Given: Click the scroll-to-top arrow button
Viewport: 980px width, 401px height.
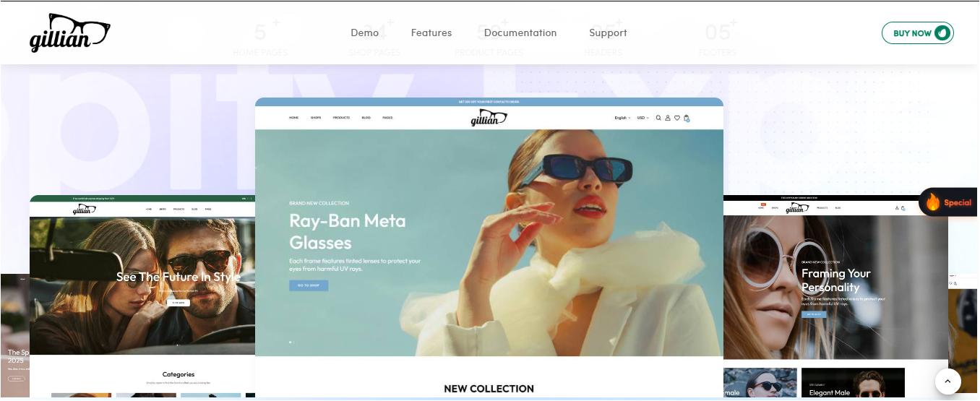Looking at the screenshot, I should [948, 381].
